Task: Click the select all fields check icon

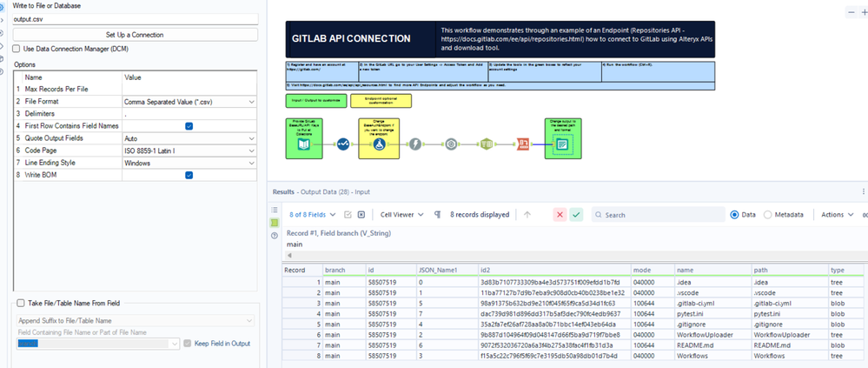Action: tap(348, 215)
